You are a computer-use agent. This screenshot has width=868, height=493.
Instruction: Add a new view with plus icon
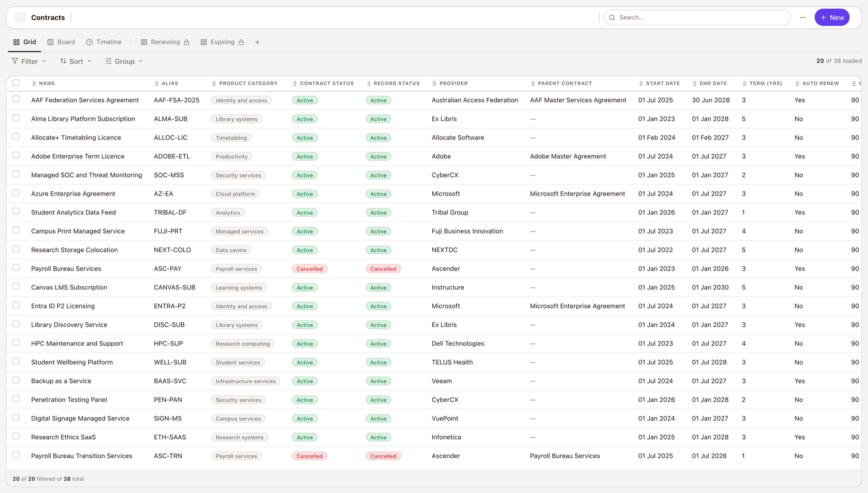click(x=257, y=42)
